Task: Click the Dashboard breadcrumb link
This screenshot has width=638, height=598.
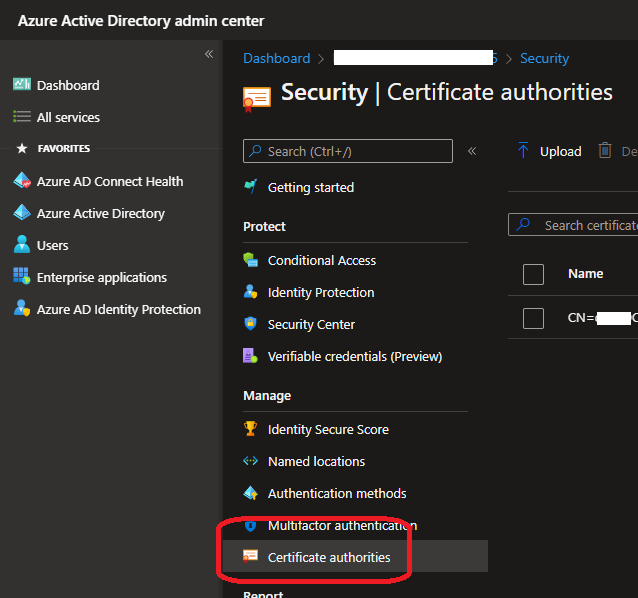Action: [x=276, y=59]
